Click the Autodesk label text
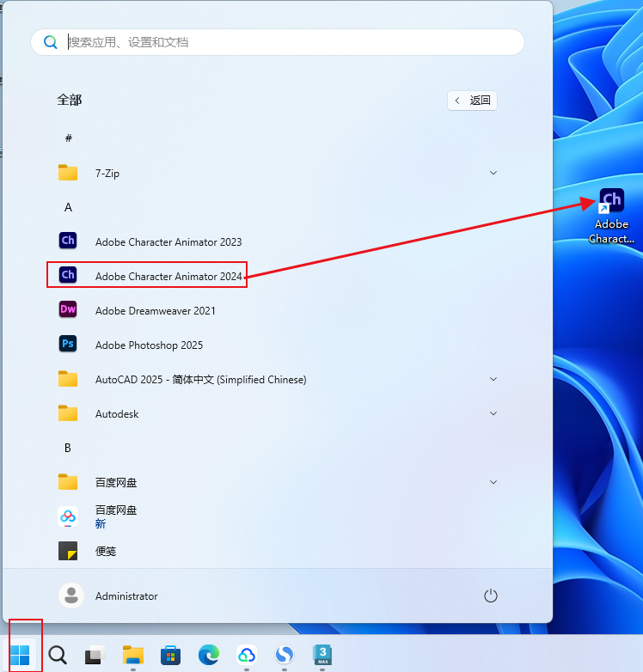 (117, 414)
